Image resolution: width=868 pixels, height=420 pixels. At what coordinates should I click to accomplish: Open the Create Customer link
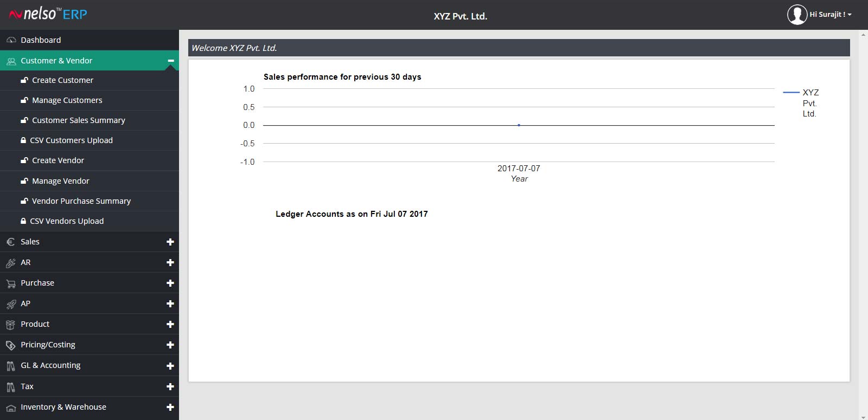coord(62,80)
